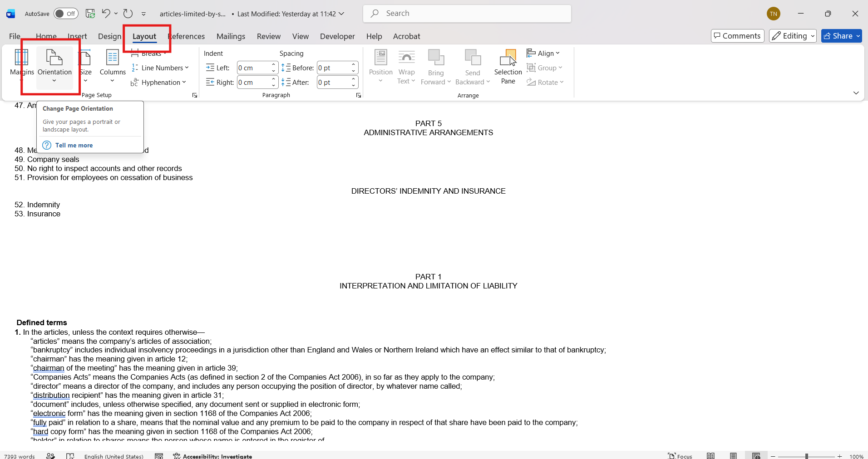Open the Columns menu

[113, 66]
